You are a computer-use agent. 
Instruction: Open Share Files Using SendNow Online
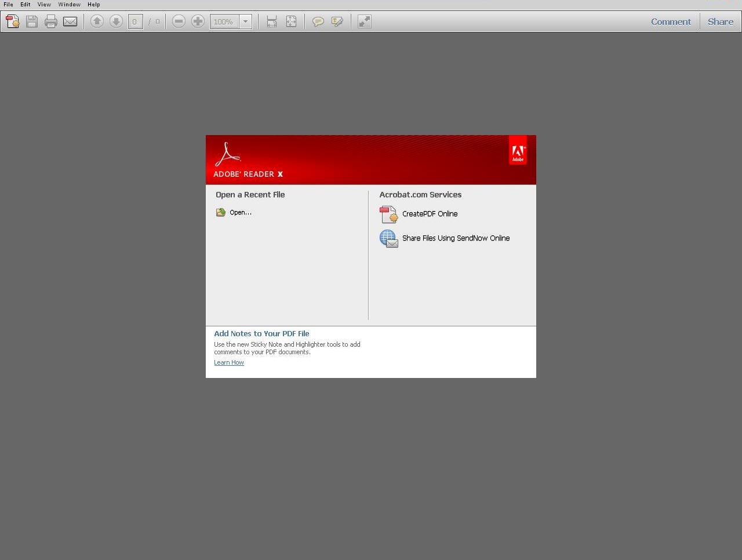point(388,238)
